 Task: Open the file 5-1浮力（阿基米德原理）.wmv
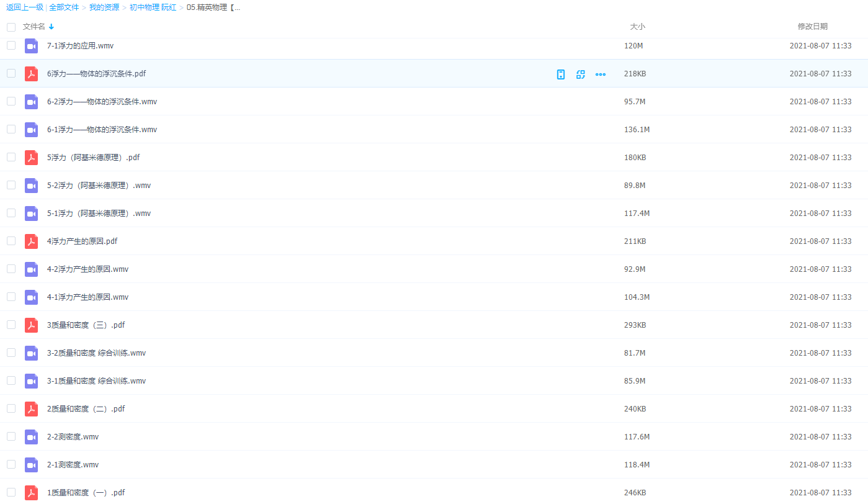[99, 214]
